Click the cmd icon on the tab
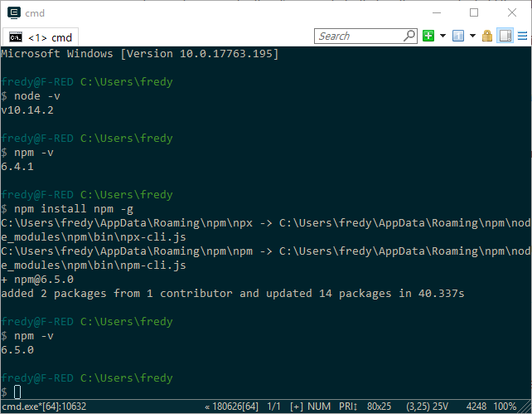 16,37
